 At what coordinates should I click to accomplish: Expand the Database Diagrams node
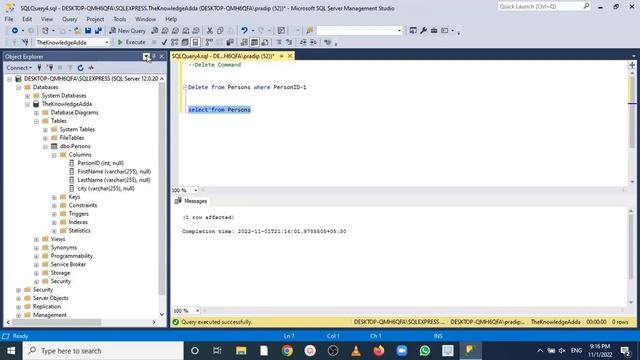pyautogui.click(x=36, y=113)
